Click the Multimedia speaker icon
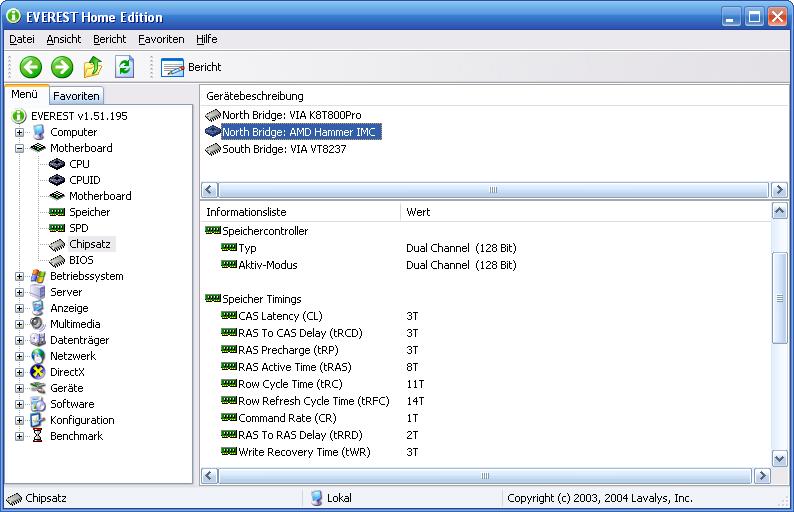This screenshot has width=794, height=512. click(x=38, y=324)
